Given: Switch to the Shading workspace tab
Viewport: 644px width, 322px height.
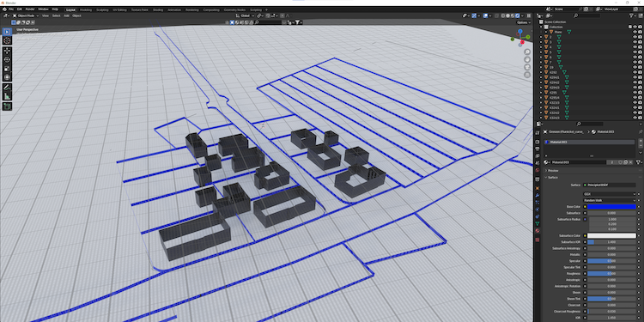Looking at the screenshot, I should pos(158,9).
